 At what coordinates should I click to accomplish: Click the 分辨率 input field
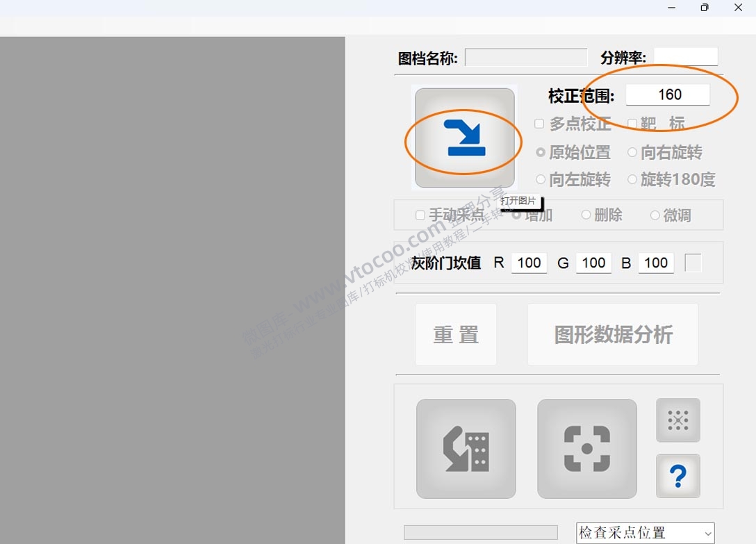(685, 56)
